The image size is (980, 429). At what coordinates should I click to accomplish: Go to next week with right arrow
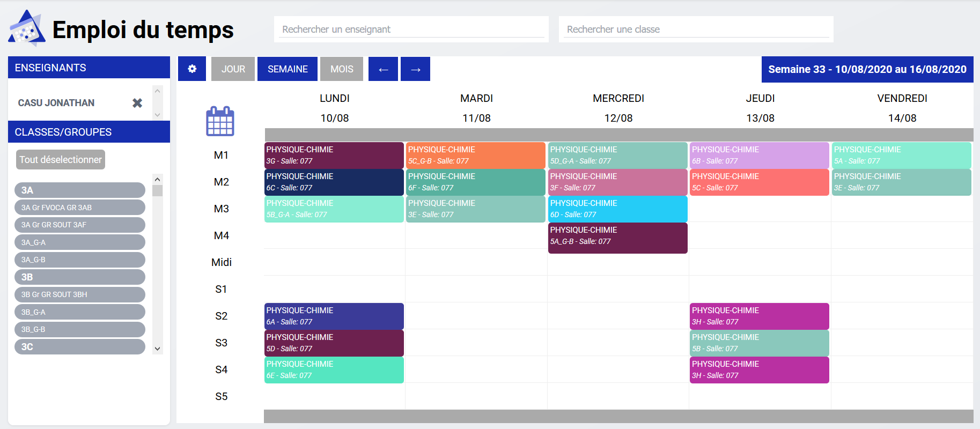[x=415, y=69]
